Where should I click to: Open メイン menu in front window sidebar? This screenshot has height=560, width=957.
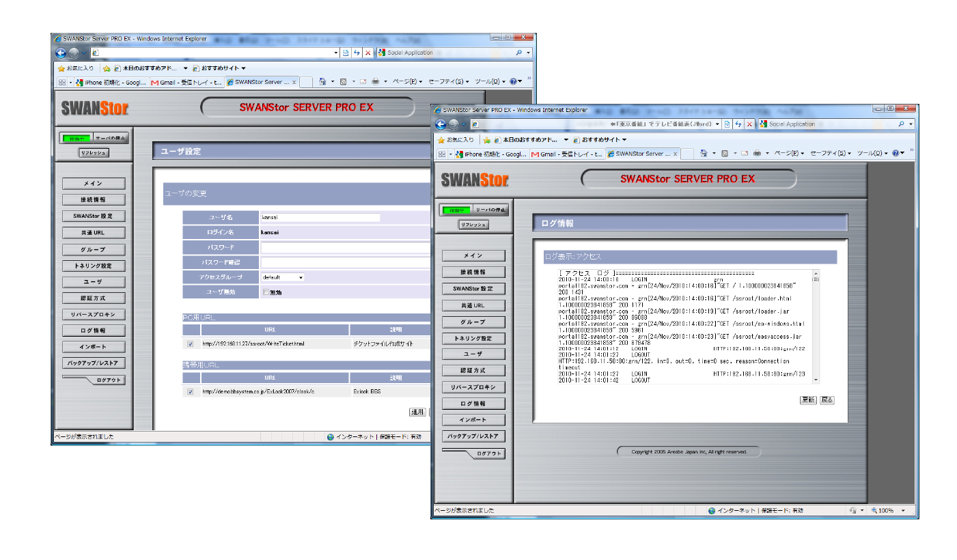[x=473, y=256]
